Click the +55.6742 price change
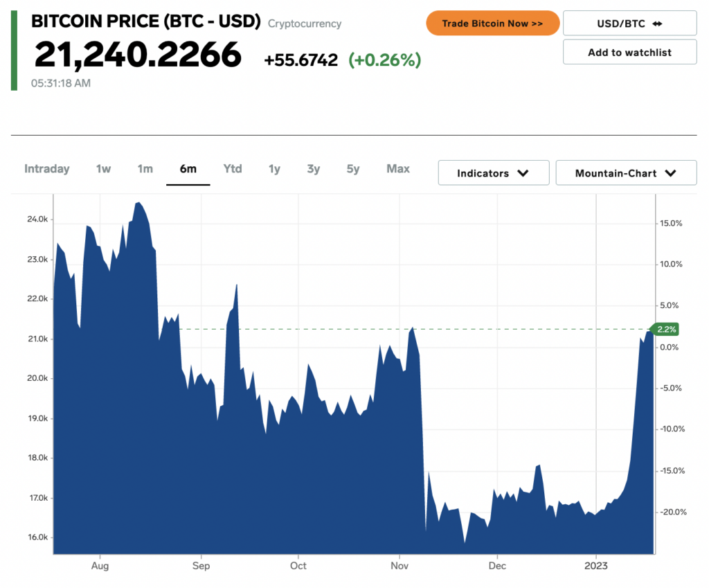The height and width of the screenshot is (588, 709). pos(300,60)
